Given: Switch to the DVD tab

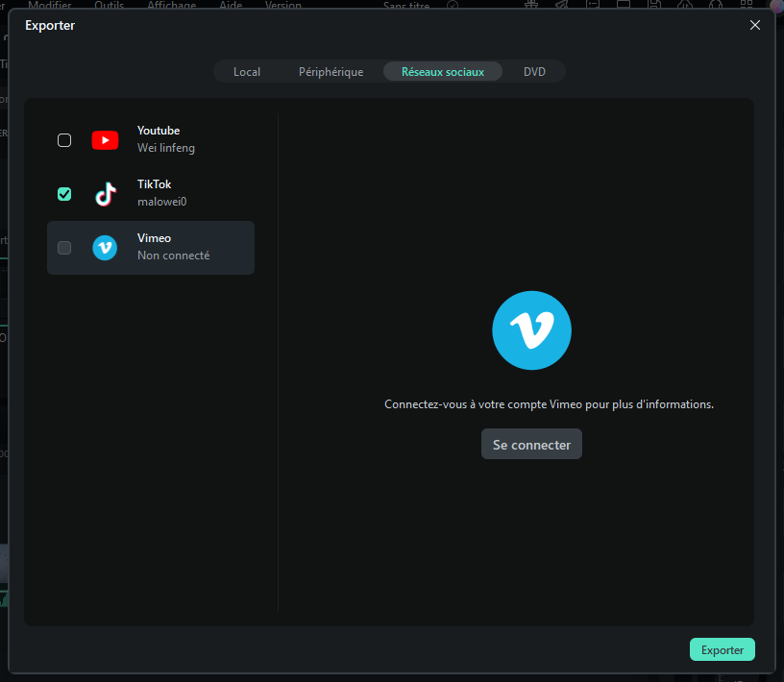Looking at the screenshot, I should point(534,72).
